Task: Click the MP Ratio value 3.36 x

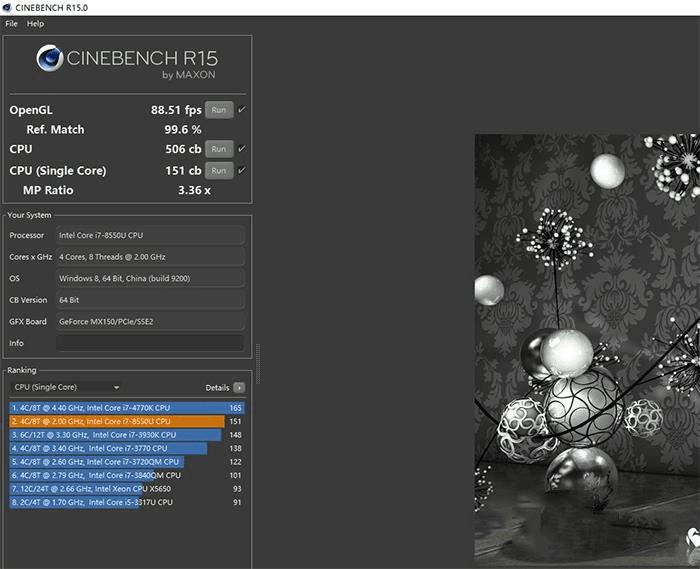Action: click(x=194, y=190)
